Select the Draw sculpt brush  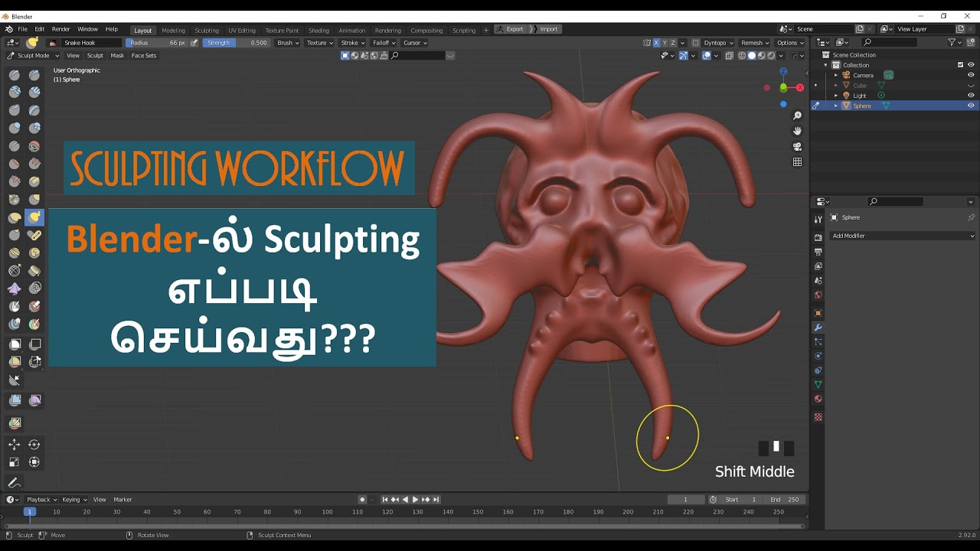(x=15, y=75)
